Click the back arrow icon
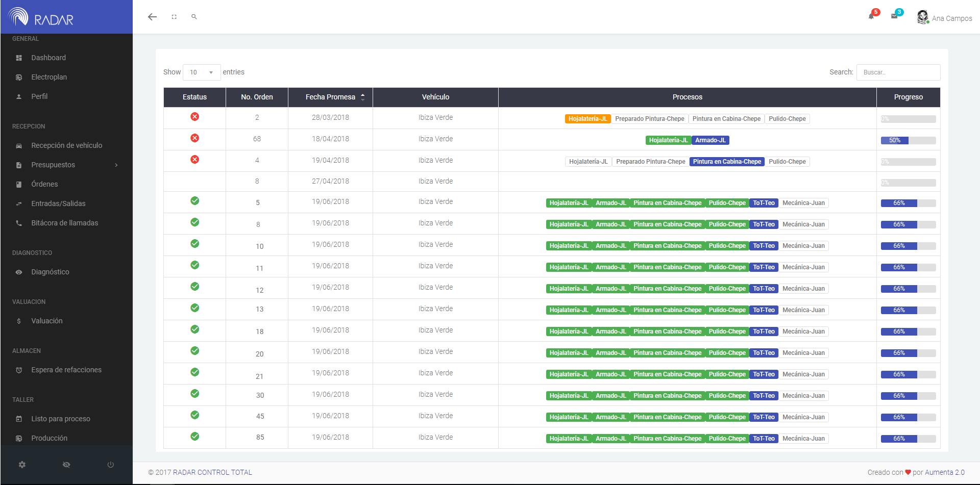The width and height of the screenshot is (980, 485). pyautogui.click(x=152, y=17)
